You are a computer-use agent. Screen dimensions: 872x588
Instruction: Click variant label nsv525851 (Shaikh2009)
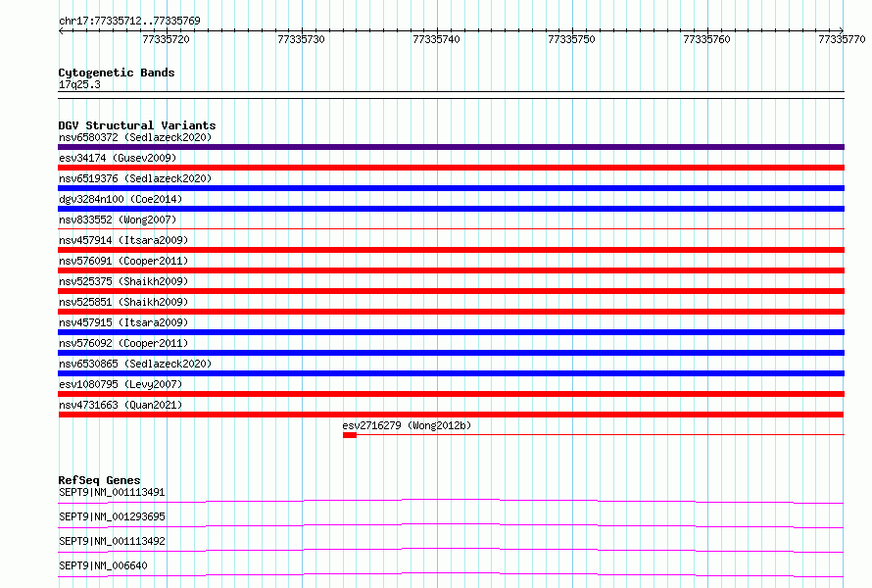click(123, 302)
